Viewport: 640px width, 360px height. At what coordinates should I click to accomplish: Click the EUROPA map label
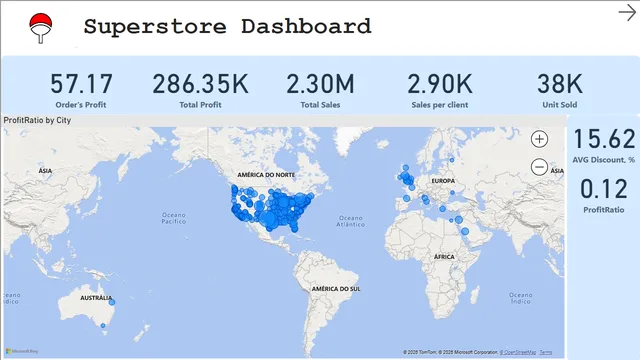click(443, 180)
